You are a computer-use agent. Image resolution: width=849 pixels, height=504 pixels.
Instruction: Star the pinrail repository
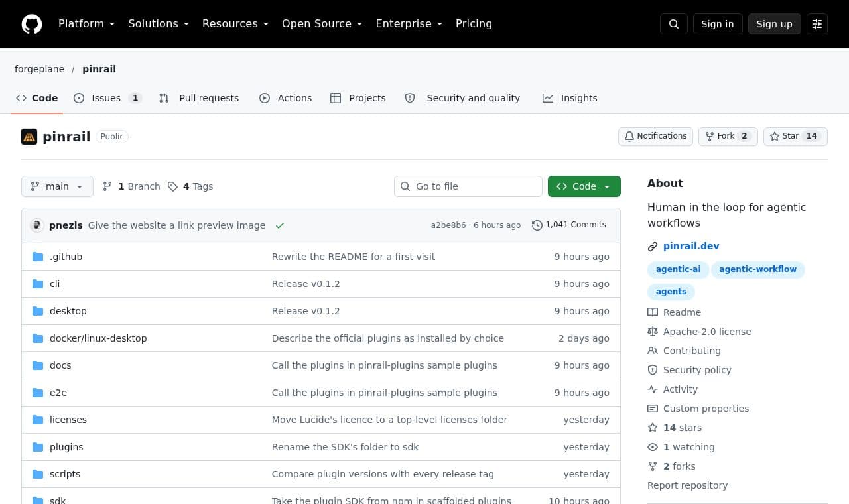pyautogui.click(x=795, y=136)
